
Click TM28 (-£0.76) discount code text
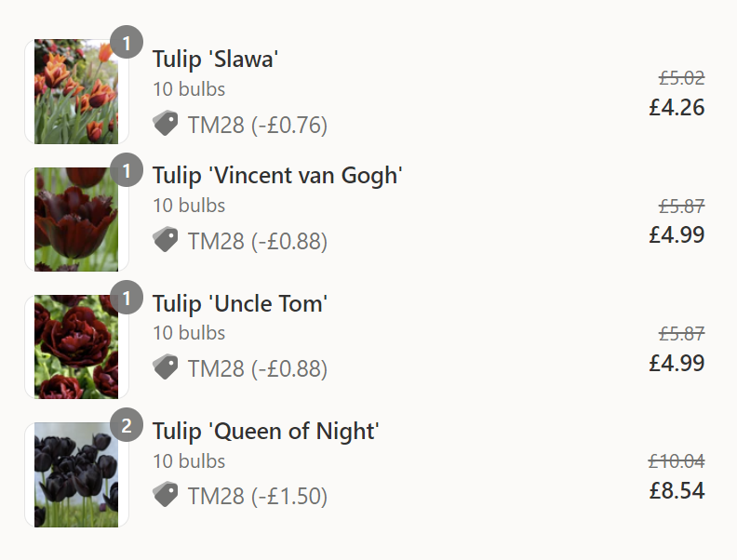pyautogui.click(x=258, y=125)
